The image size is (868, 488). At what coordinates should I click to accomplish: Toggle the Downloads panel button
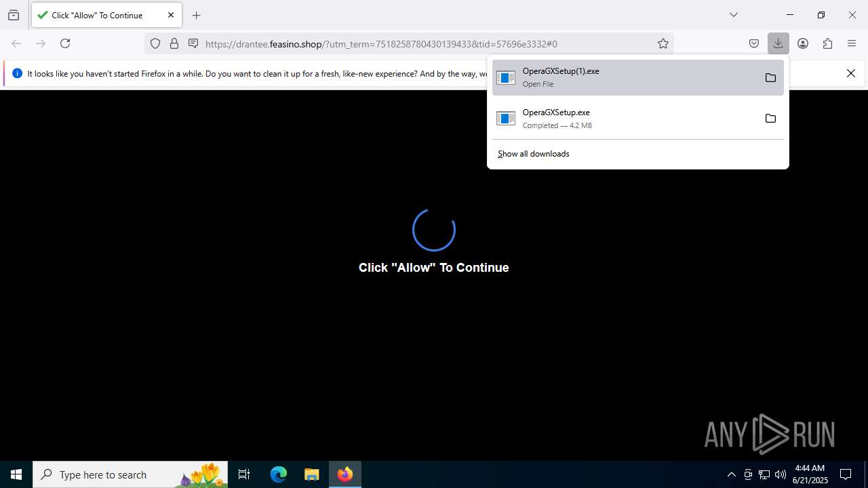778,43
